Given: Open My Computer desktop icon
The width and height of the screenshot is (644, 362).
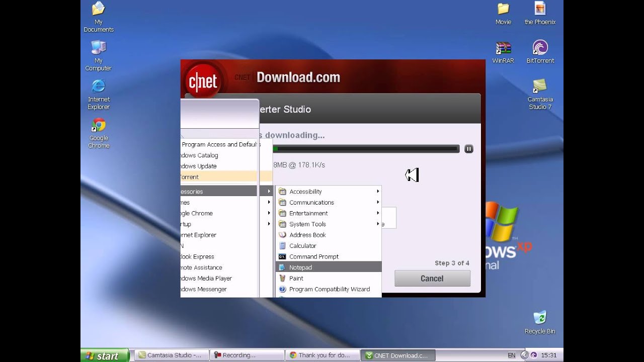Looking at the screenshot, I should (x=99, y=55).
